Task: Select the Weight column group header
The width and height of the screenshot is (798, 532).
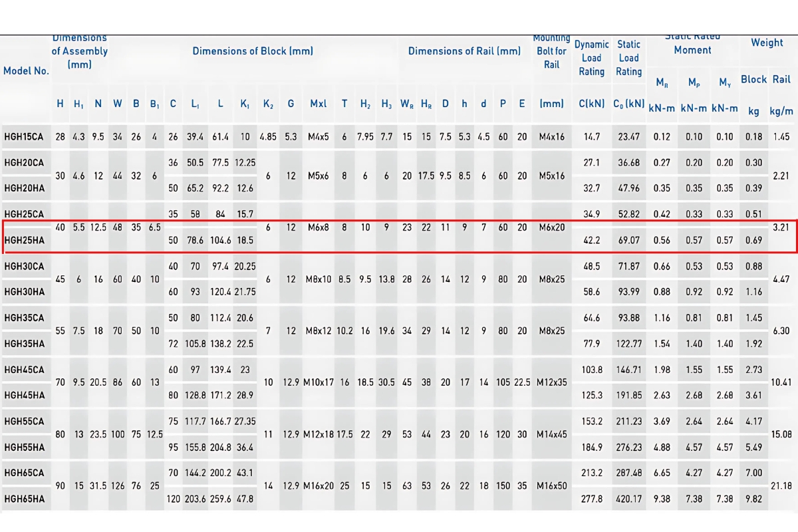Action: tap(767, 43)
